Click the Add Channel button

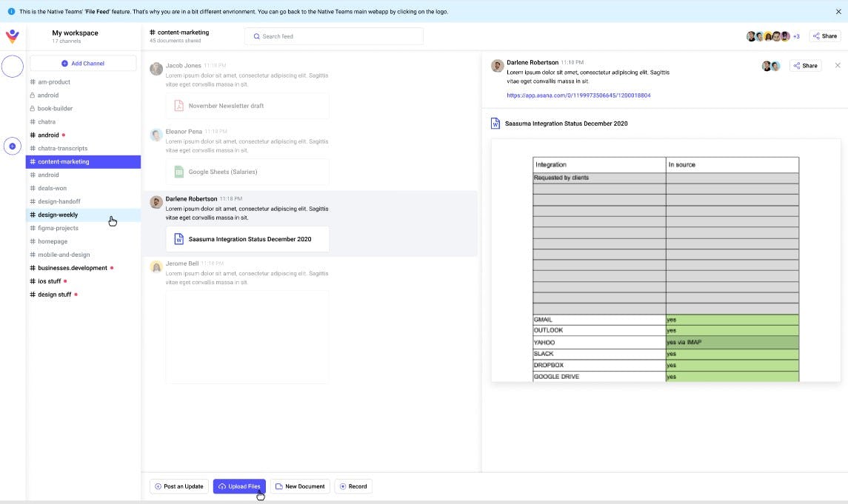83,63
